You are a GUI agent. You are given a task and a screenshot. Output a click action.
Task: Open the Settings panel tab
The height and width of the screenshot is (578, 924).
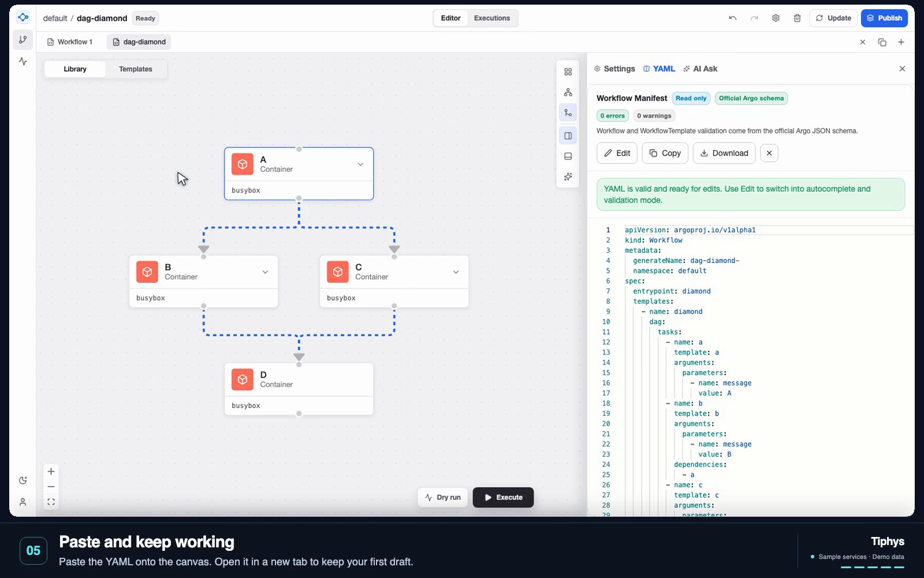[x=614, y=69]
